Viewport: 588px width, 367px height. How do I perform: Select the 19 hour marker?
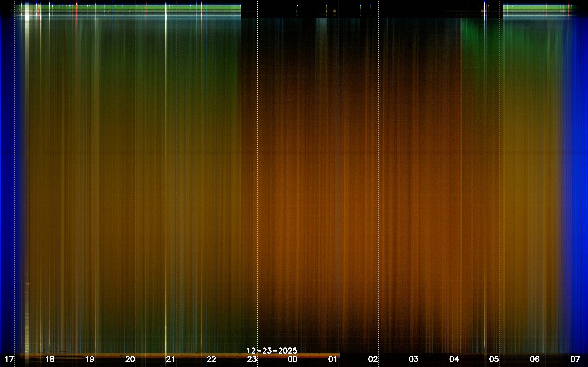click(x=90, y=359)
